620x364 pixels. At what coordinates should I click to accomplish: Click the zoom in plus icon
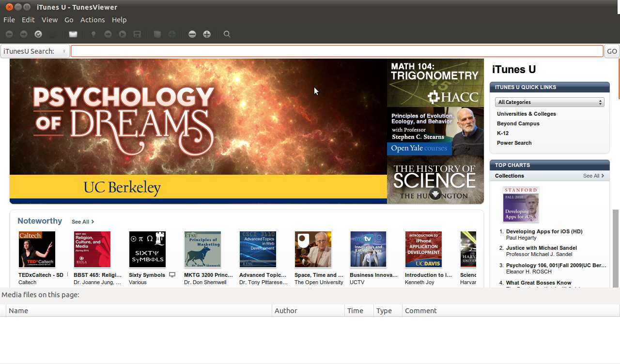pos(207,34)
